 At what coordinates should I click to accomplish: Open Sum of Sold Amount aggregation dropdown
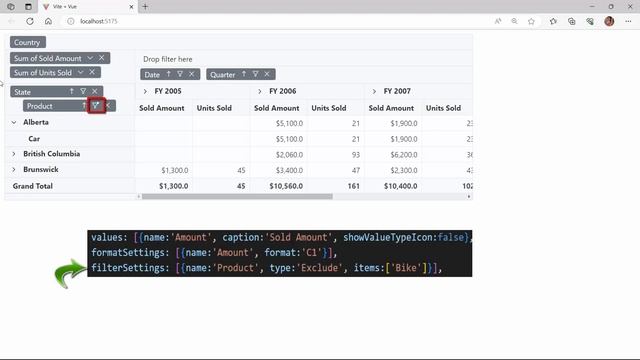pyautogui.click(x=90, y=58)
